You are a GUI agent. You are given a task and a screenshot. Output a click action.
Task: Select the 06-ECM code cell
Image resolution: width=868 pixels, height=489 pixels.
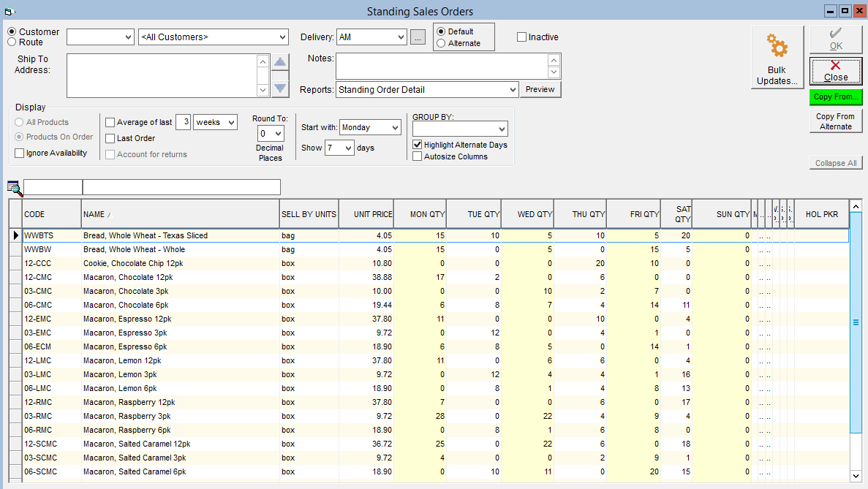point(52,347)
